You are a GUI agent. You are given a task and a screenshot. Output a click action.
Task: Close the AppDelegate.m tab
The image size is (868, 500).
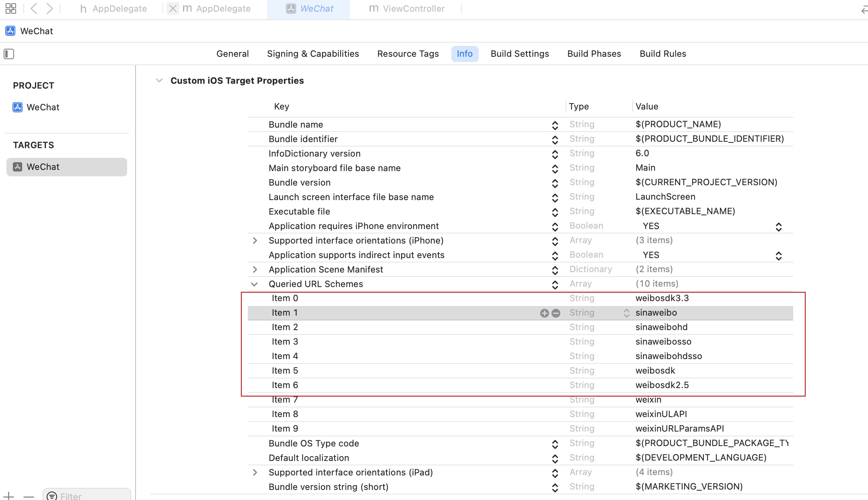(x=173, y=8)
